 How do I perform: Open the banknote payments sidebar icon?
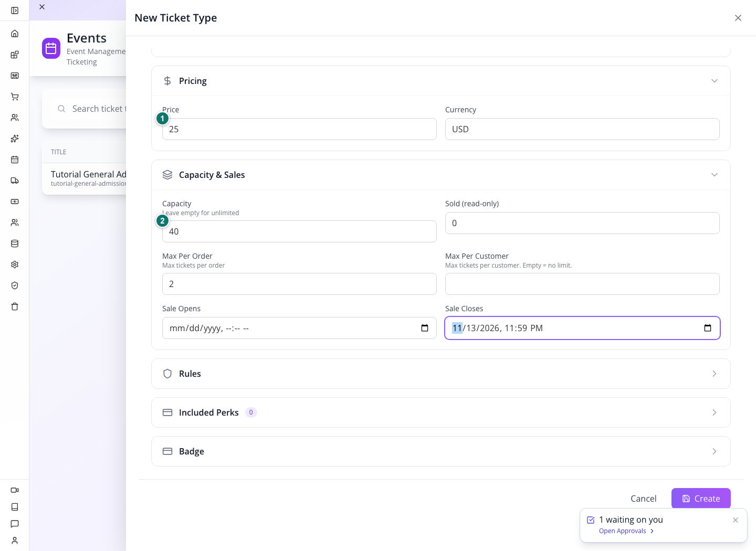pos(15,202)
